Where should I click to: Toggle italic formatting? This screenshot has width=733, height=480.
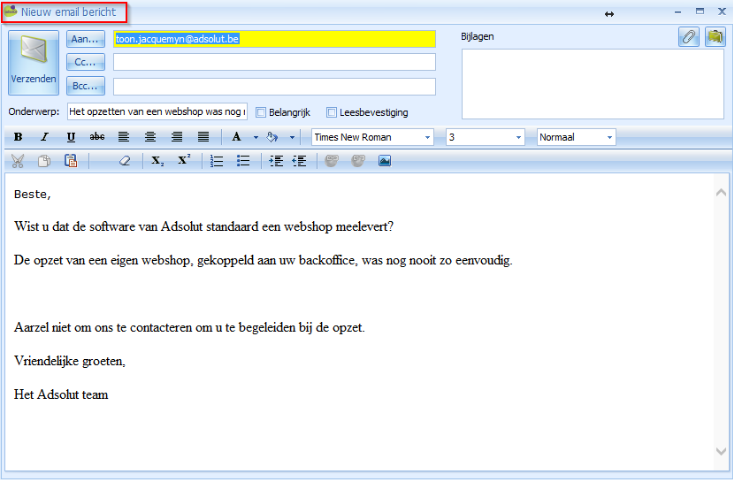click(x=44, y=137)
